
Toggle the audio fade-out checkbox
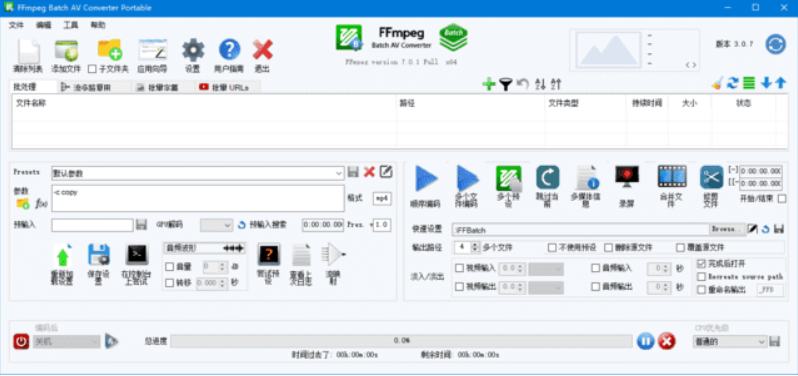595,287
